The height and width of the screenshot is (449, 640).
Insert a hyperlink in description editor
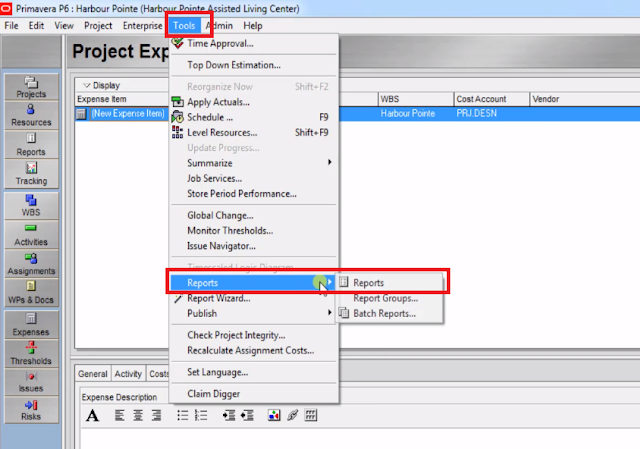pos(292,416)
